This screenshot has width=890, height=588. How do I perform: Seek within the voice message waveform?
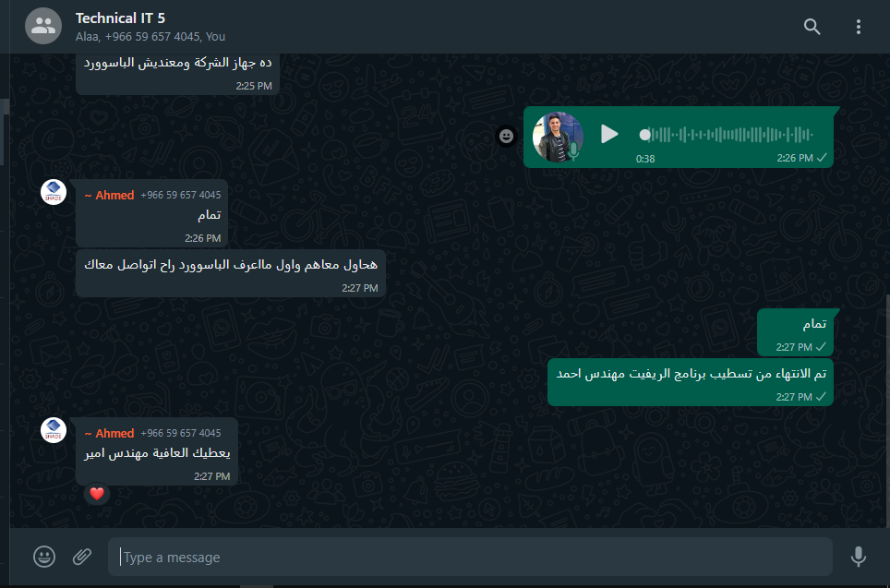point(728,135)
